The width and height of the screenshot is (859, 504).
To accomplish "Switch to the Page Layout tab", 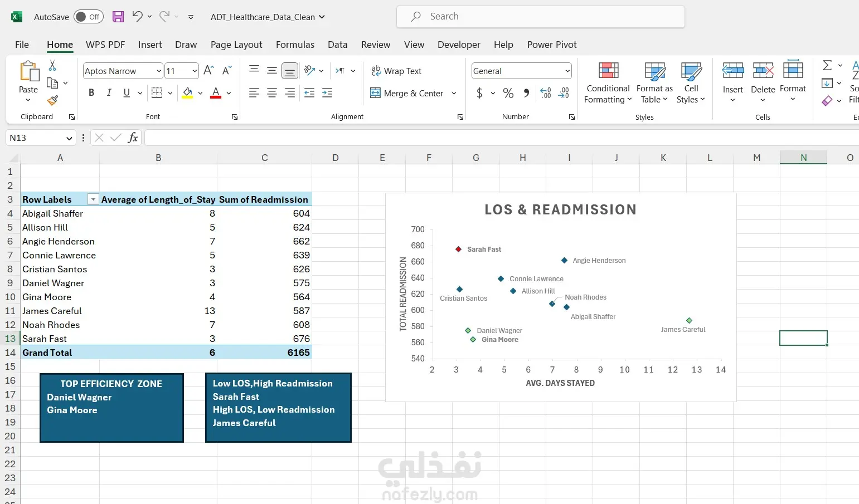I will coord(236,45).
